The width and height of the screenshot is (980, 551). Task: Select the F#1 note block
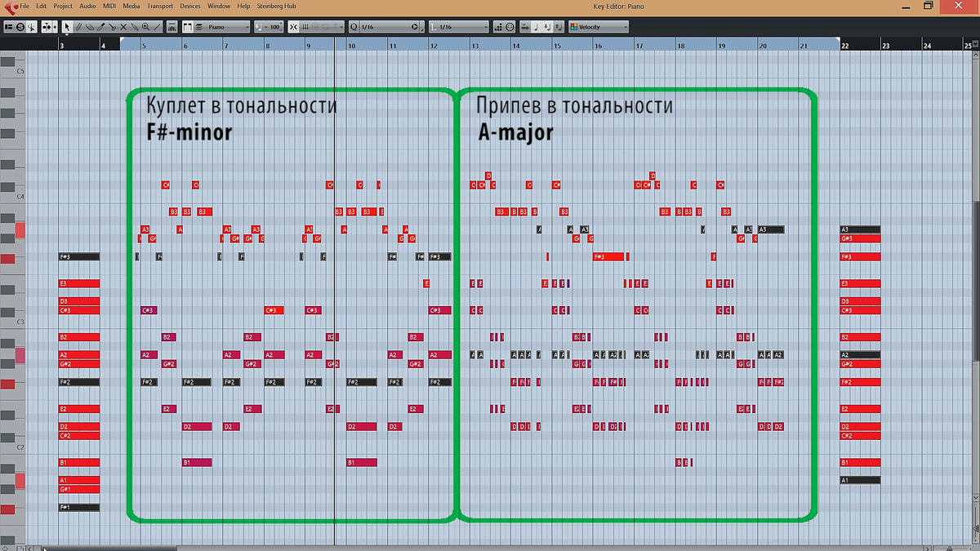pyautogui.click(x=79, y=507)
